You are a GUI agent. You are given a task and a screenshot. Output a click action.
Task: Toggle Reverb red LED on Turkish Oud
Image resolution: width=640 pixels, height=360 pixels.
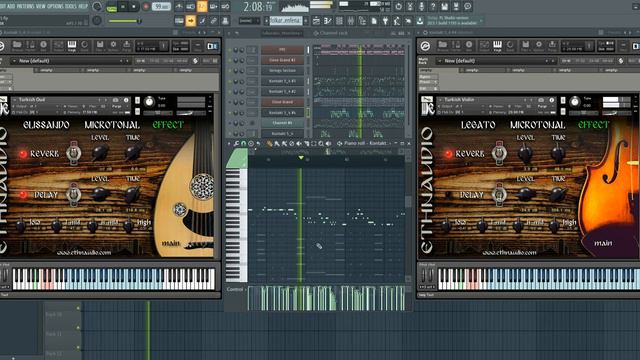(x=23, y=154)
